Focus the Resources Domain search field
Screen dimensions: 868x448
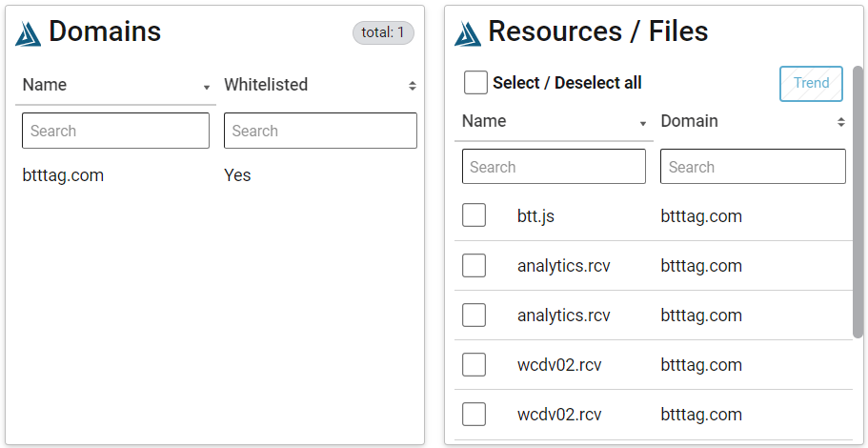point(753,166)
